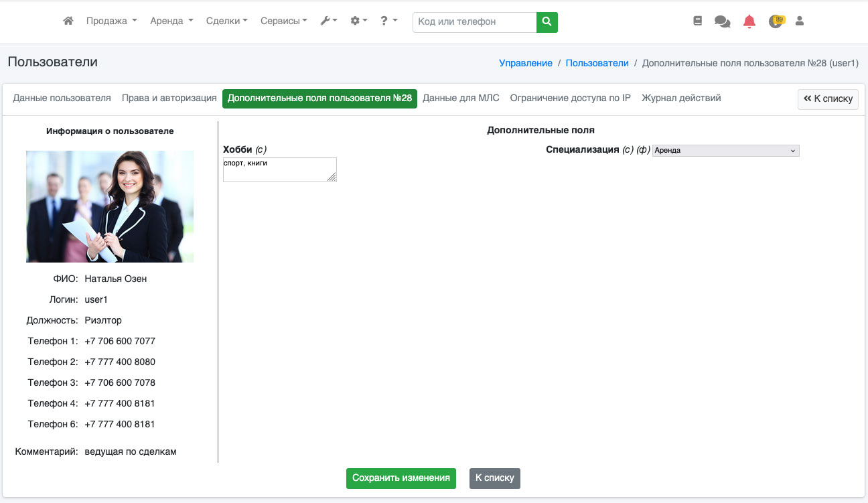Open the question mark help menu

point(388,21)
